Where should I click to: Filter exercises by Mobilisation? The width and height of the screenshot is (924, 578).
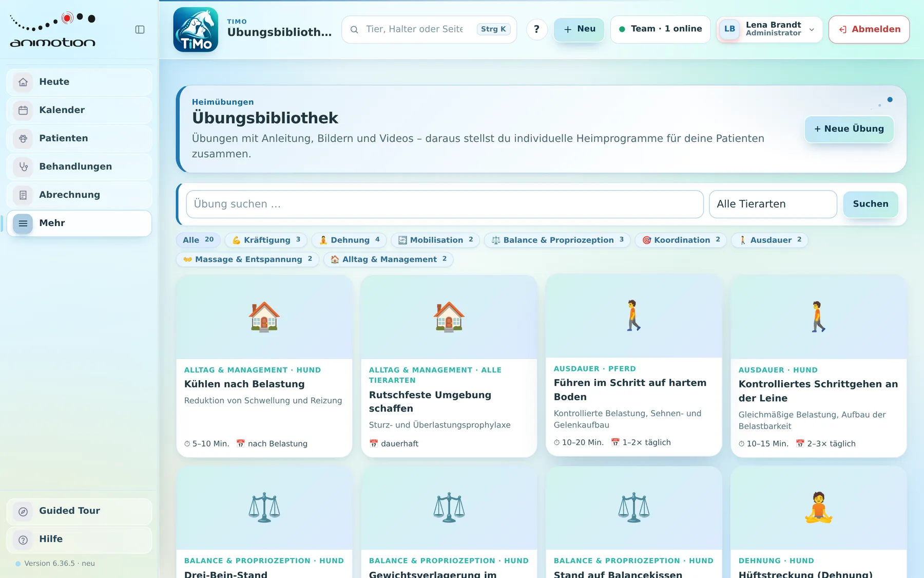click(x=435, y=240)
